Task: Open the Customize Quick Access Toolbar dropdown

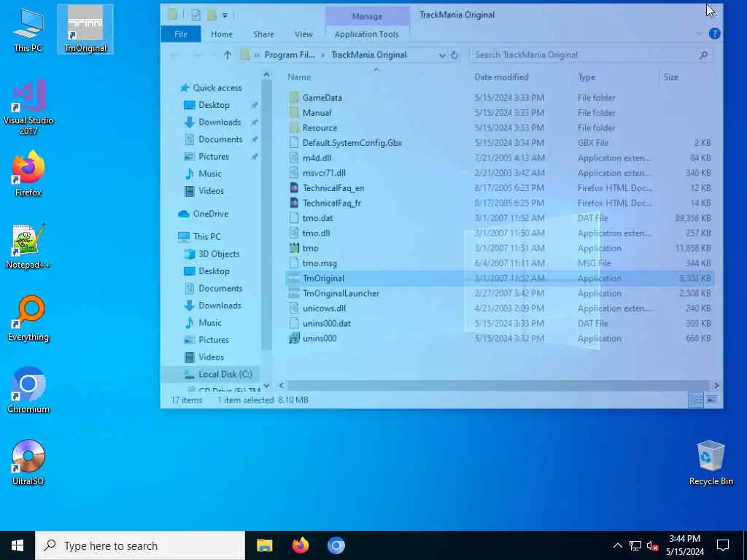Action: 225,15
